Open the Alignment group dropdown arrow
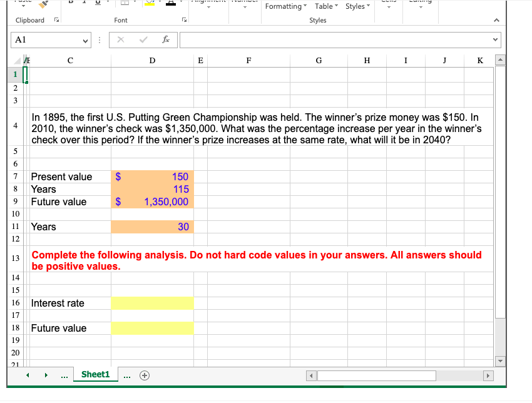Viewport: 532px width, 403px height. [x=208, y=7]
